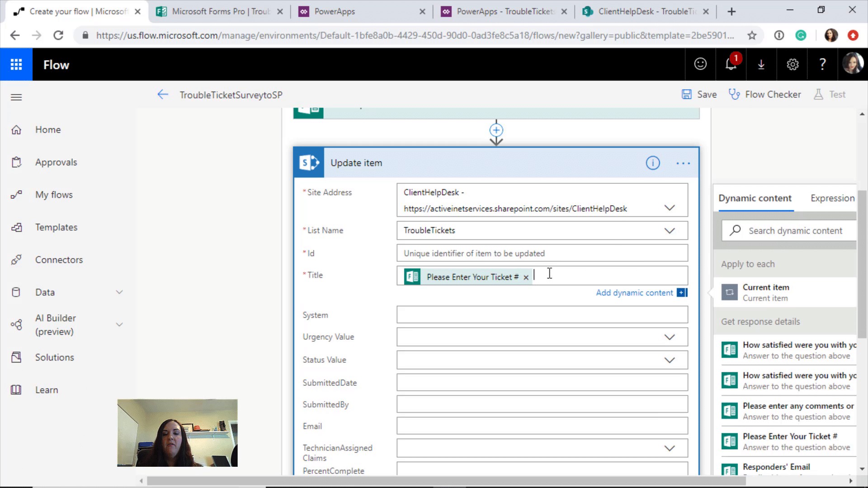The width and height of the screenshot is (868, 488).
Task: Open Learn in the sidebar
Action: point(47,390)
